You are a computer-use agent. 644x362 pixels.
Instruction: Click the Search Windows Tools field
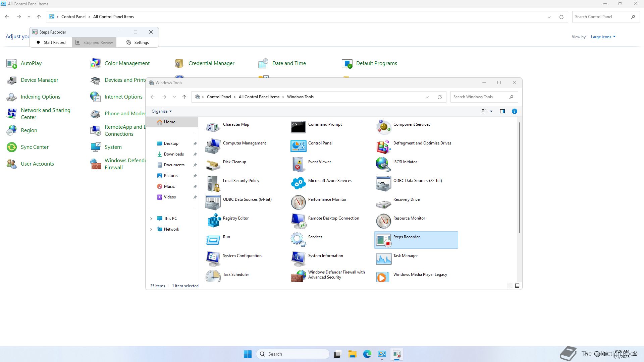point(484,97)
